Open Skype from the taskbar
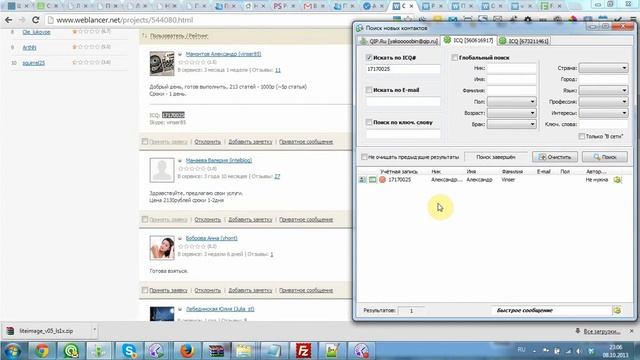The width and height of the screenshot is (640, 360). click(129, 350)
